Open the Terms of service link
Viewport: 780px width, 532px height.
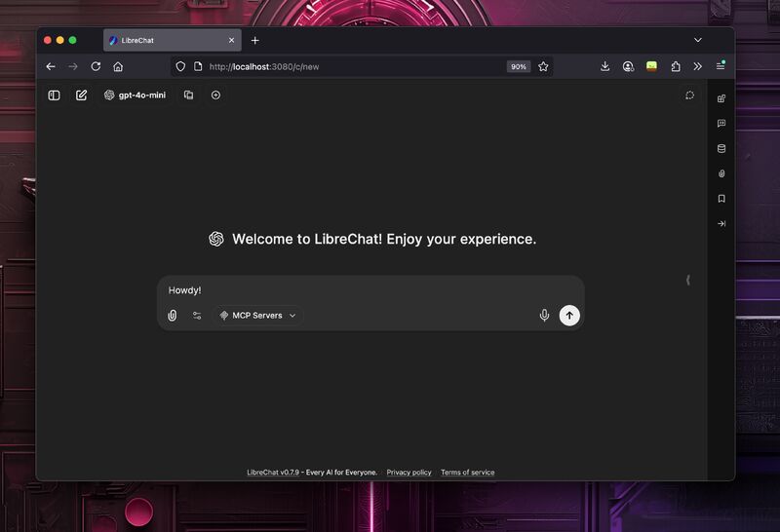(x=468, y=473)
